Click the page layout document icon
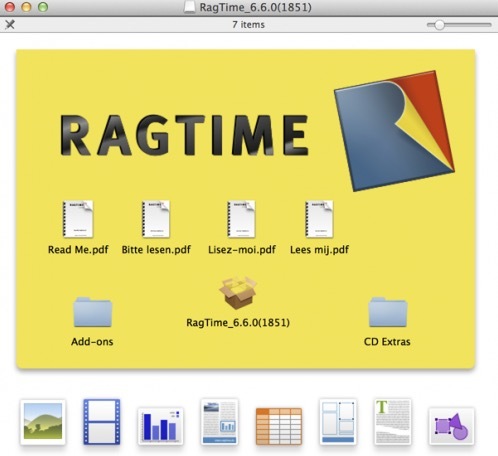The width and height of the screenshot is (498, 456). 219,422
